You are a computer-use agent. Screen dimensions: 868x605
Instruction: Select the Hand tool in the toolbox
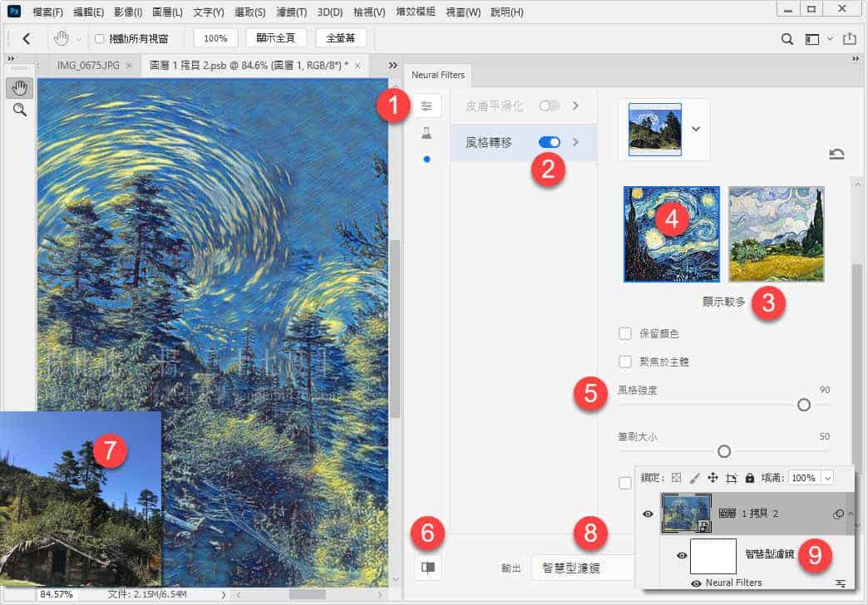19,88
